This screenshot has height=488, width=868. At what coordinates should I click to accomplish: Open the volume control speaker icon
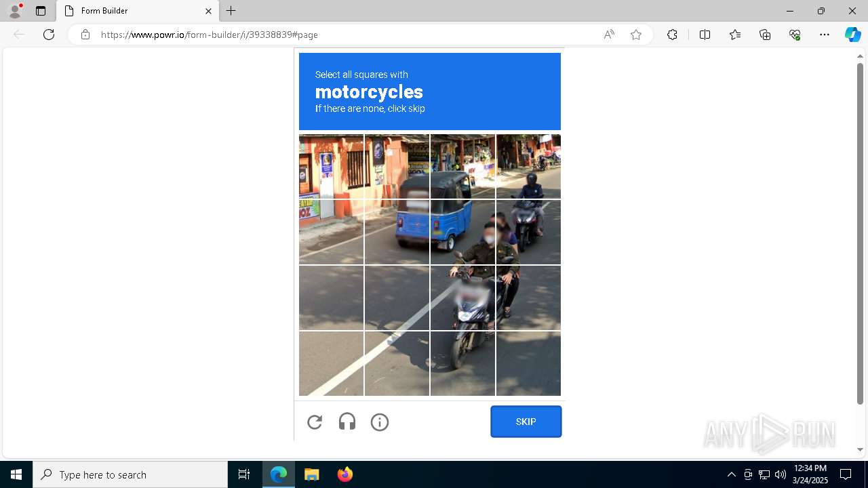[781, 474]
